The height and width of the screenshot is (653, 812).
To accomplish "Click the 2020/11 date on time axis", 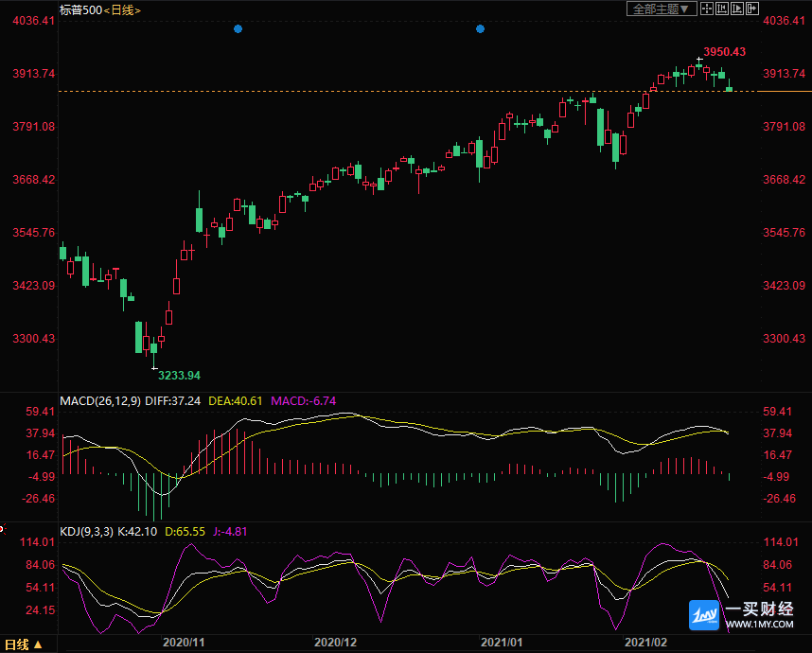I will (184, 643).
